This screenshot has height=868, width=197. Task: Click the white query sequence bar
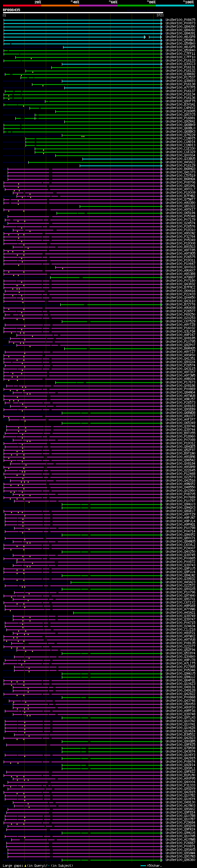tap(83, 12)
